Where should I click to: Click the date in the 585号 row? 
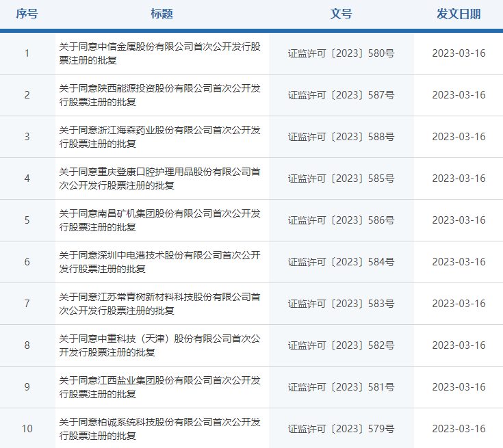click(x=459, y=179)
